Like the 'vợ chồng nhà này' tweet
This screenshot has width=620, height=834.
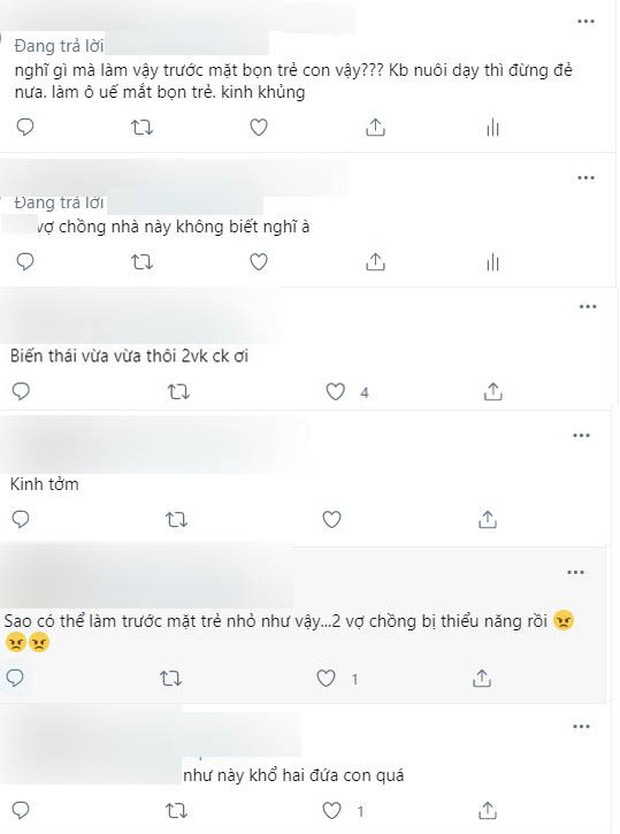tap(259, 262)
